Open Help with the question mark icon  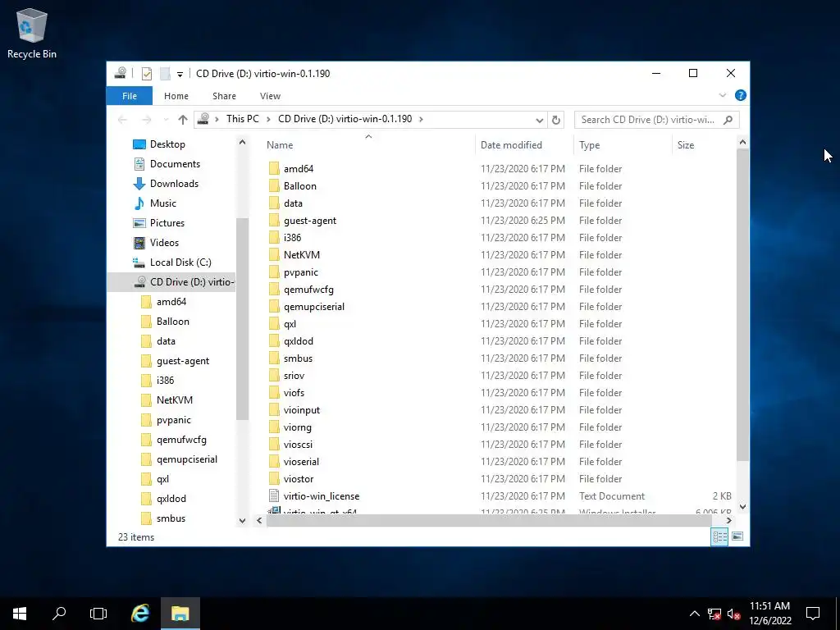coord(741,95)
